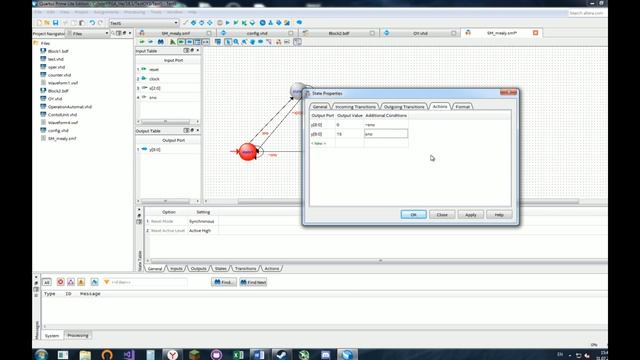Click the Save icon in main toolbar
640x360 pixels.
[56, 23]
